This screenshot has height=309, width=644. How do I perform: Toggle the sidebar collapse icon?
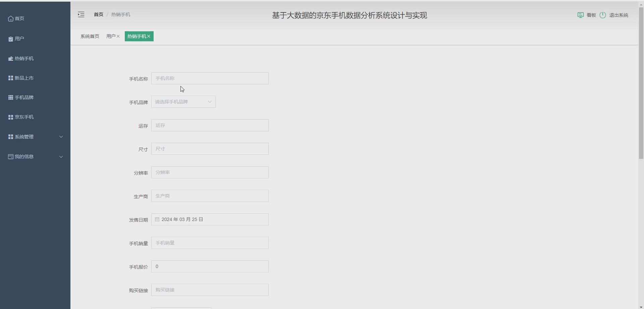[x=81, y=14]
